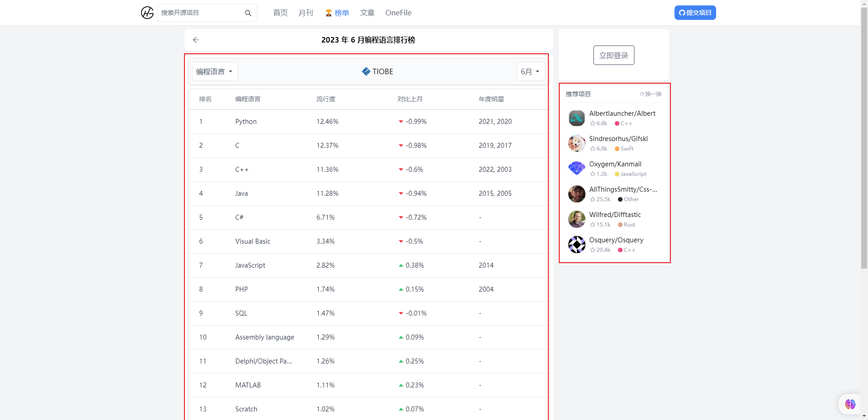Open the 月刊 navigation item
The width and height of the screenshot is (868, 420).
click(x=306, y=13)
